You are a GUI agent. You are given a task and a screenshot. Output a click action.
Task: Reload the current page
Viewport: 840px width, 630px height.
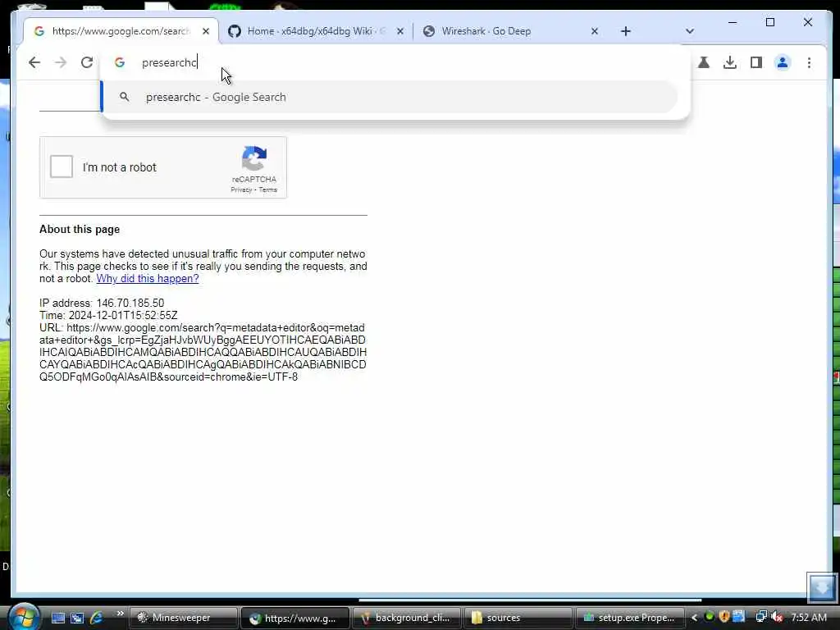click(87, 62)
